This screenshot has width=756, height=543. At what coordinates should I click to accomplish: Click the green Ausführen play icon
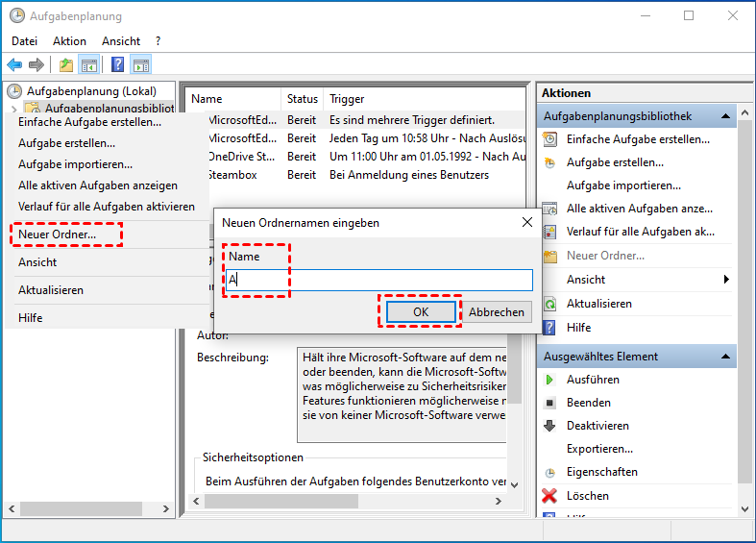click(549, 380)
